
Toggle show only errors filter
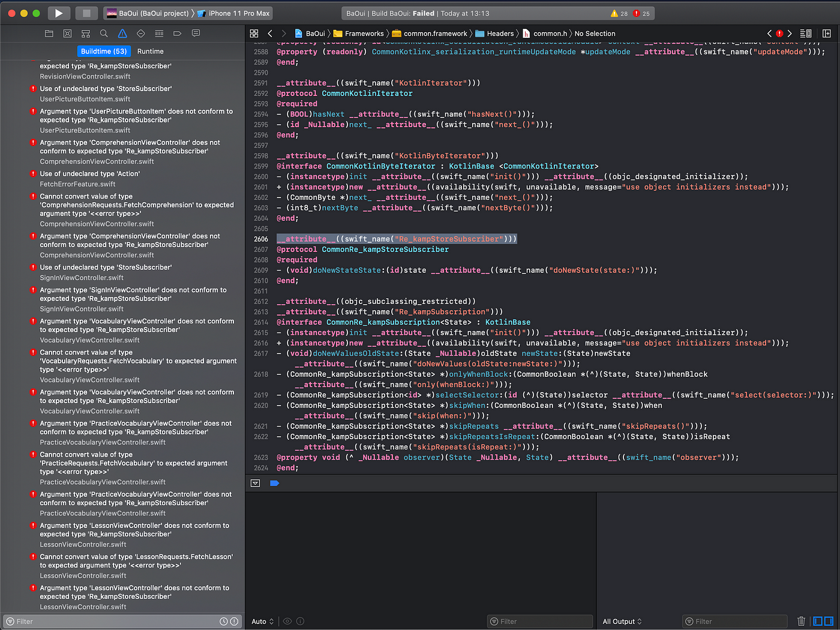[x=234, y=622]
